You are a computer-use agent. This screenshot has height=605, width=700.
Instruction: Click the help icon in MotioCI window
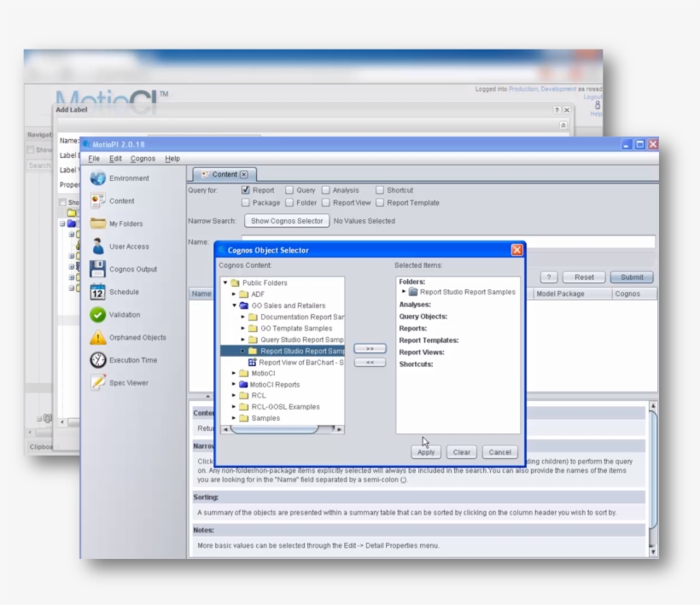[x=597, y=107]
